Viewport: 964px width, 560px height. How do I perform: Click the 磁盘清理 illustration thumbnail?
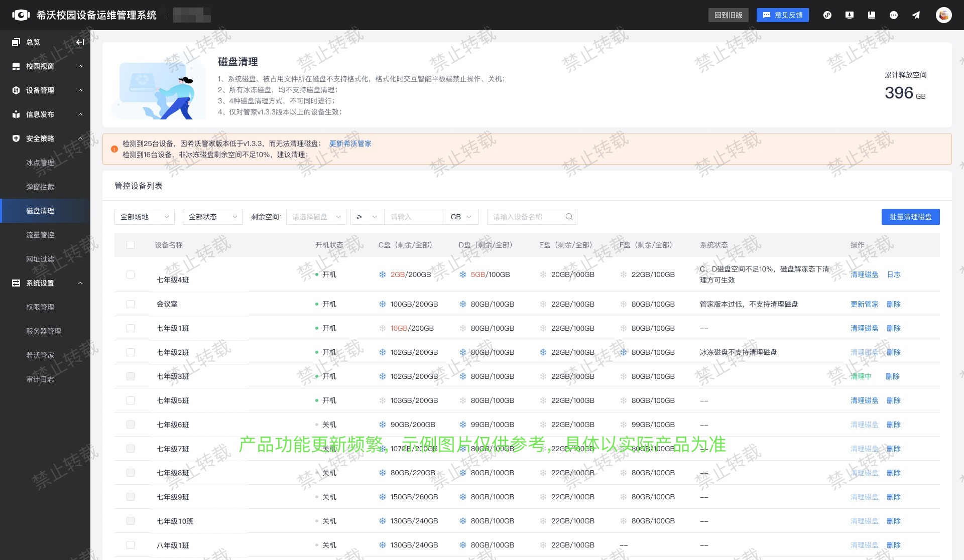point(159,90)
